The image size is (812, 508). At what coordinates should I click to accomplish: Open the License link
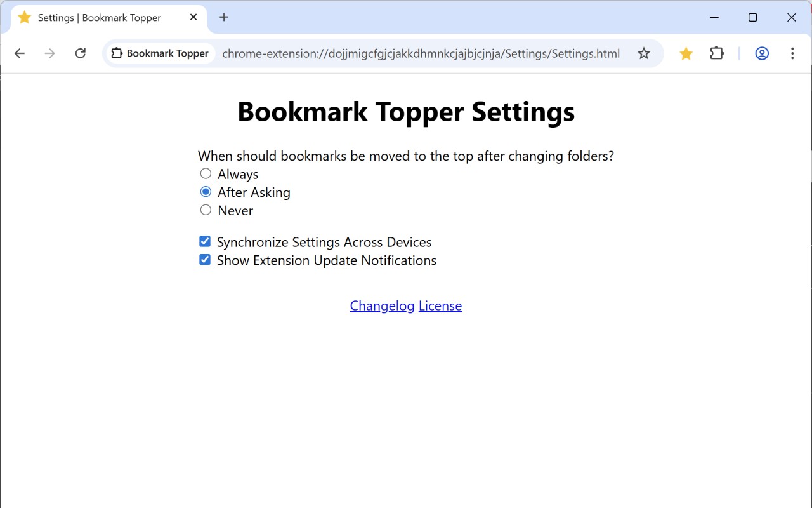click(440, 305)
